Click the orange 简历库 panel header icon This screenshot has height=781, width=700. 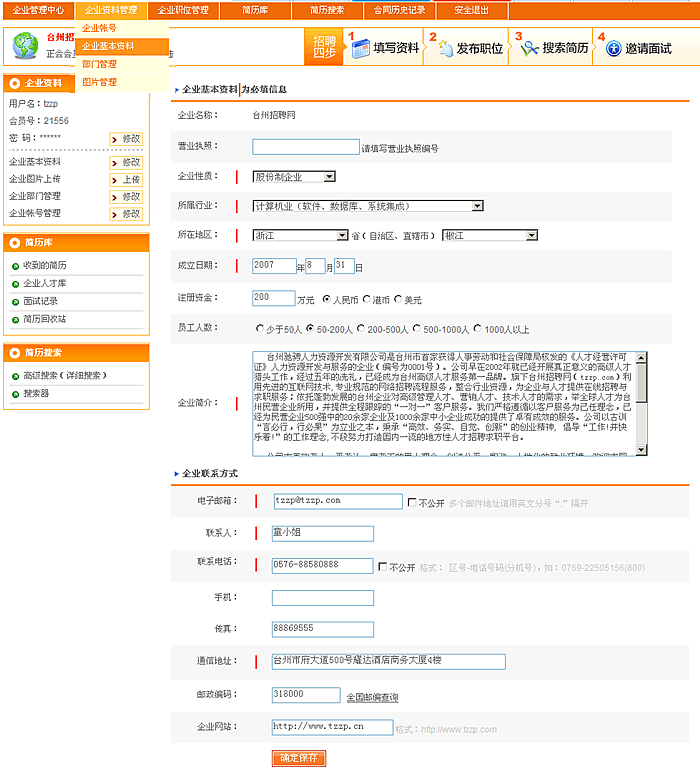click(14, 242)
